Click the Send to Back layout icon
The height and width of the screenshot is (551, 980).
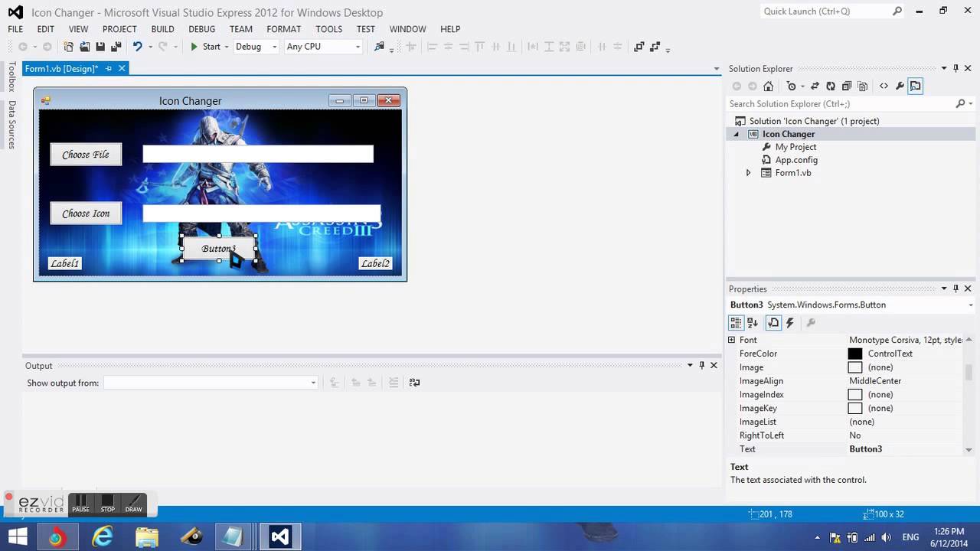pos(655,47)
